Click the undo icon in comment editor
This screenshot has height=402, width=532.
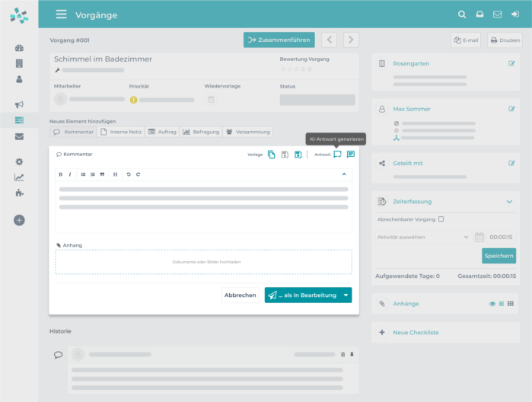tap(129, 174)
